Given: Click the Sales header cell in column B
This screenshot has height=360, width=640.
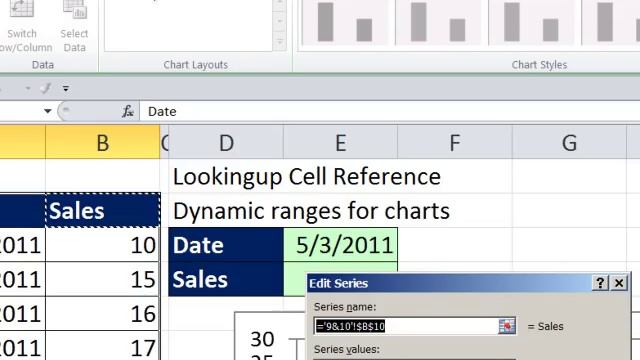Looking at the screenshot, I should [103, 211].
